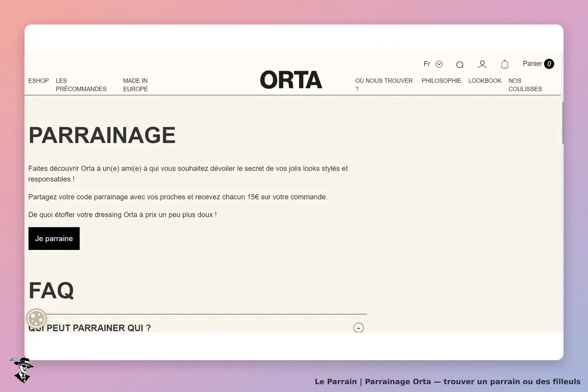588x392 pixels.
Task: Click the 'Je parraine' button
Action: [54, 239]
